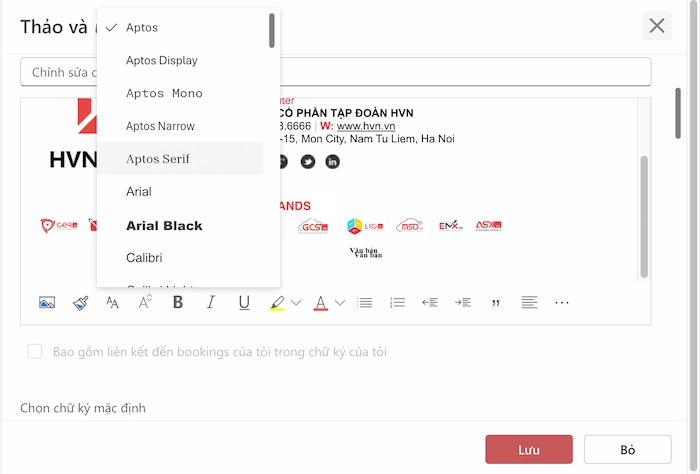This screenshot has width=700, height=474.
Task: Click the EMX brand logo
Action: point(450,226)
